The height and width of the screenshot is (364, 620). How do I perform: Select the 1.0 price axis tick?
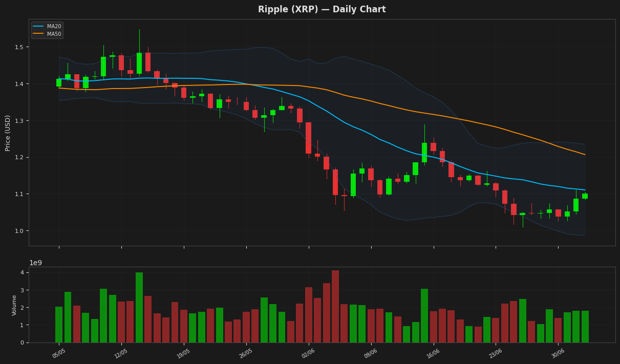(x=20, y=231)
